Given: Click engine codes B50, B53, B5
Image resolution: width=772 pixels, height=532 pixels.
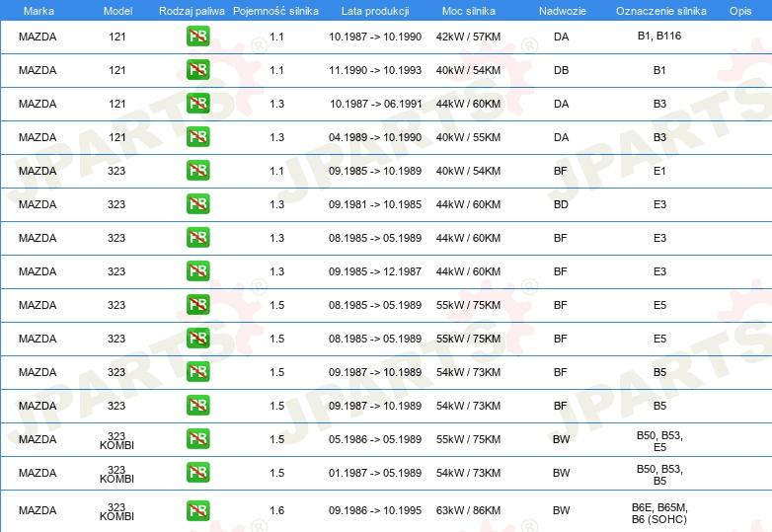Looking at the screenshot, I should pos(659,475).
